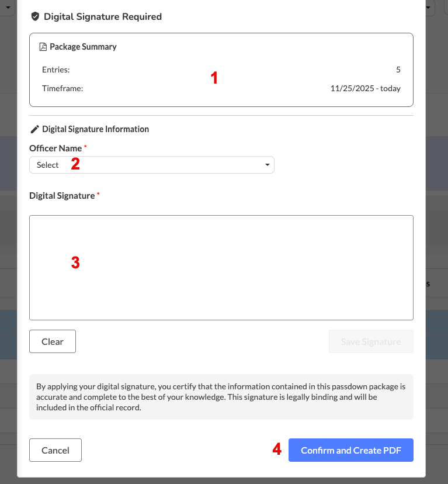Click the Save Signature button
The width and height of the screenshot is (448, 484).
[371, 341]
